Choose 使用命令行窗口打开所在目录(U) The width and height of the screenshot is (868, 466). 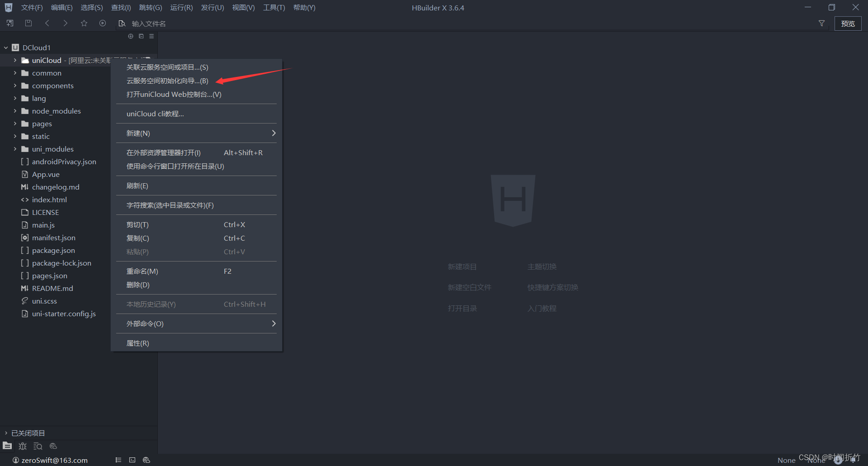click(x=196, y=166)
